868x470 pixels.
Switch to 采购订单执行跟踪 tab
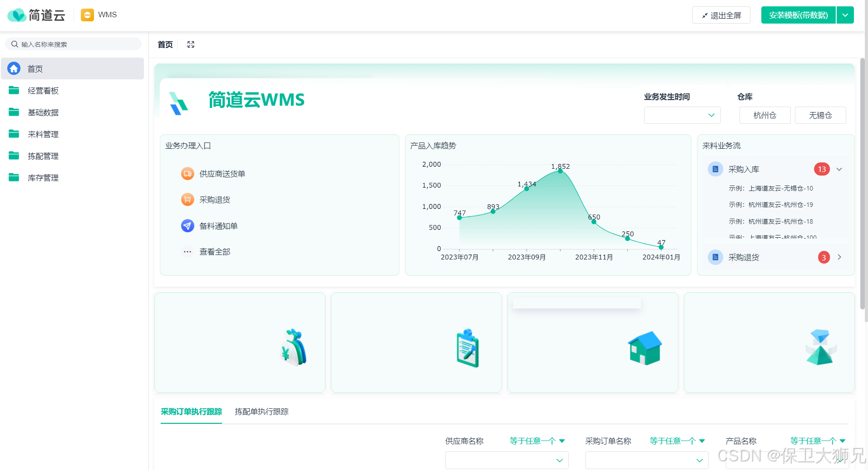pyautogui.click(x=191, y=411)
